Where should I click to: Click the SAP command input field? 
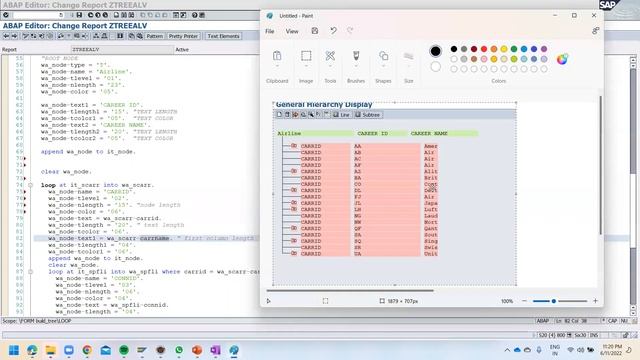click(x=37, y=15)
